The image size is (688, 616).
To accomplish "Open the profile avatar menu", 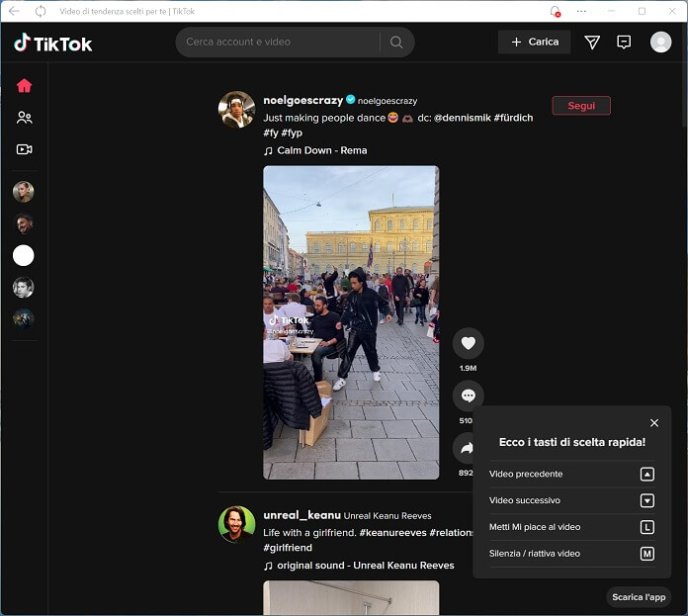I will coord(660,43).
